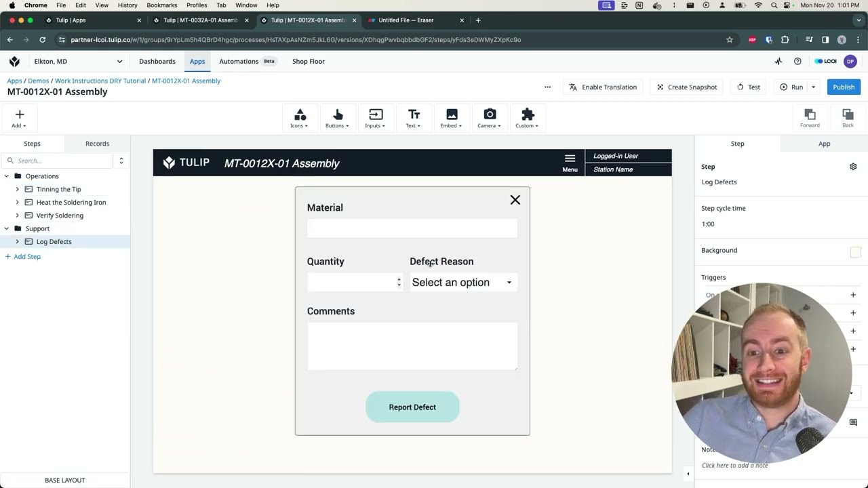Screen dimensions: 868x488
Task: Open the Shop Floor menu
Action: (309, 61)
